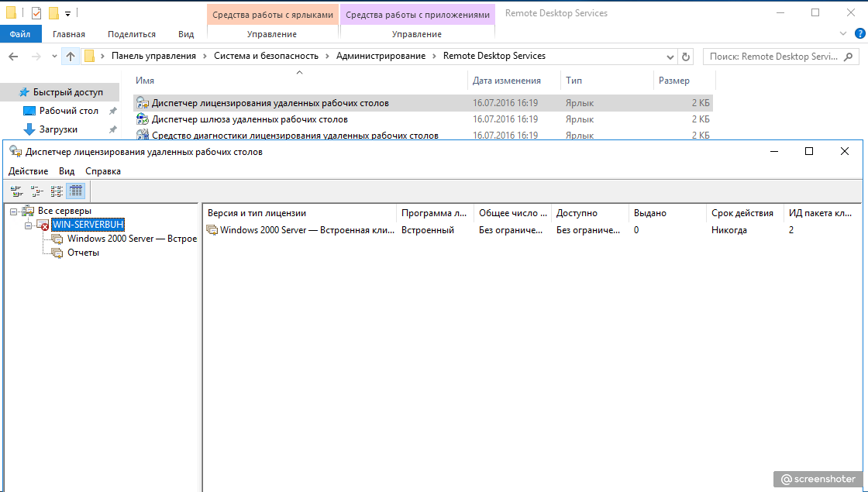Open the customize quick access toolbar dropdown

(x=67, y=13)
